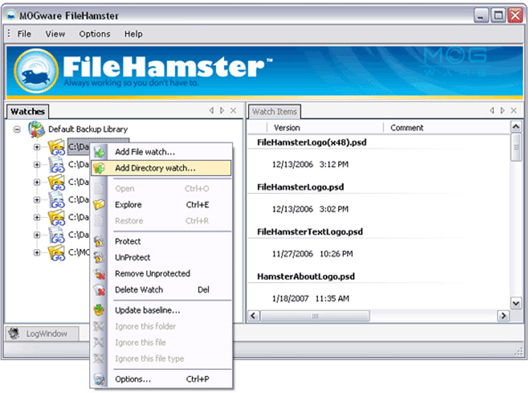Click the Remove Unprotected icon

point(99,273)
